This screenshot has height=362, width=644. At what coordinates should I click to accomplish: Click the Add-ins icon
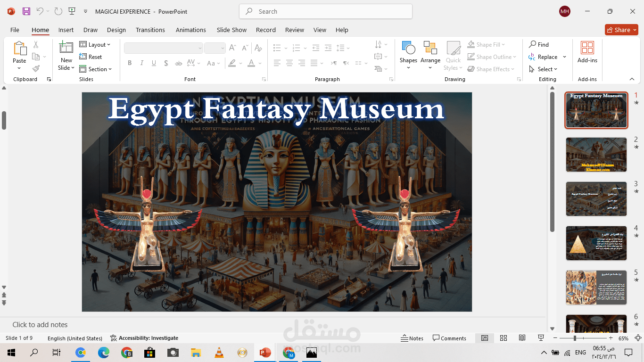coord(587,48)
